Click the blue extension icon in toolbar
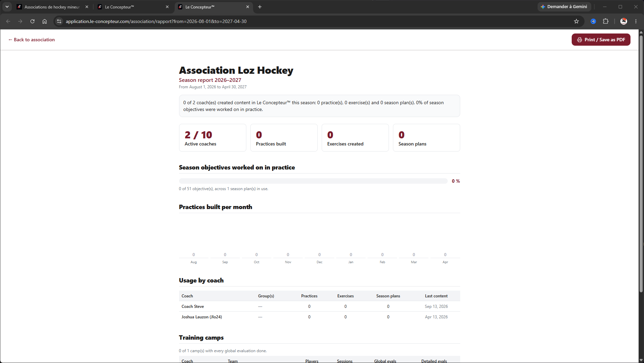Image resolution: width=644 pixels, height=363 pixels. pyautogui.click(x=593, y=21)
